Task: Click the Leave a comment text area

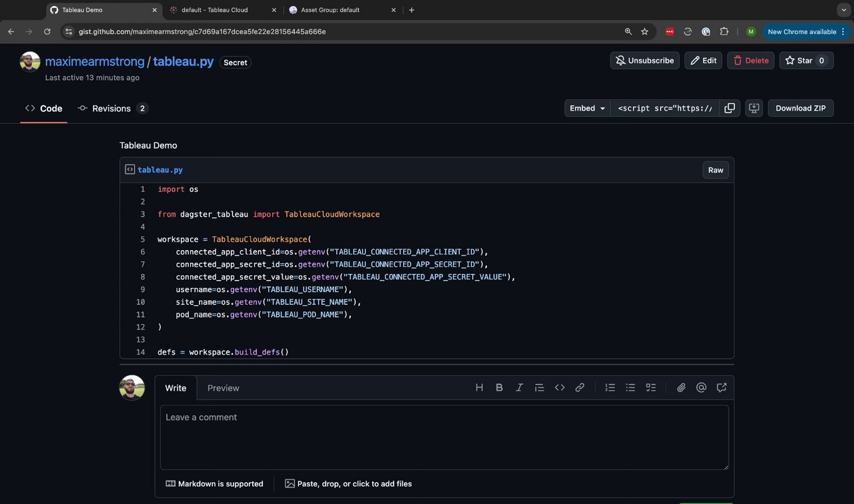Action: coord(444,437)
